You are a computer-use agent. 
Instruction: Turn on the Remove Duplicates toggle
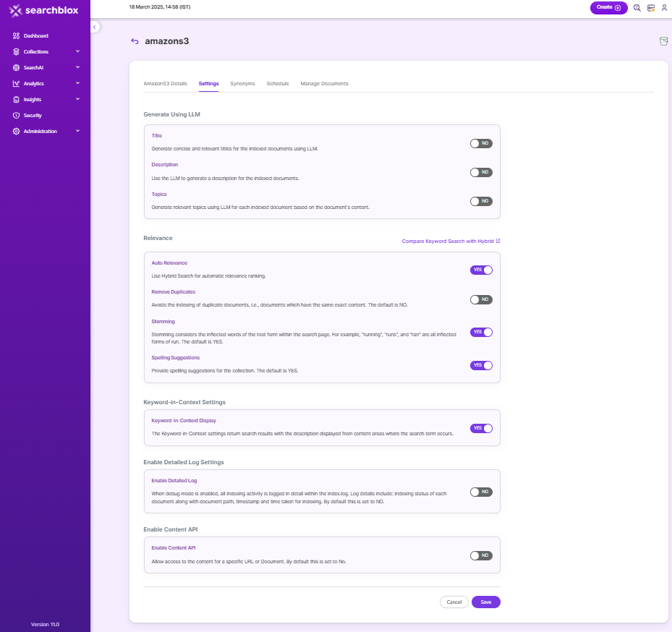(x=481, y=299)
